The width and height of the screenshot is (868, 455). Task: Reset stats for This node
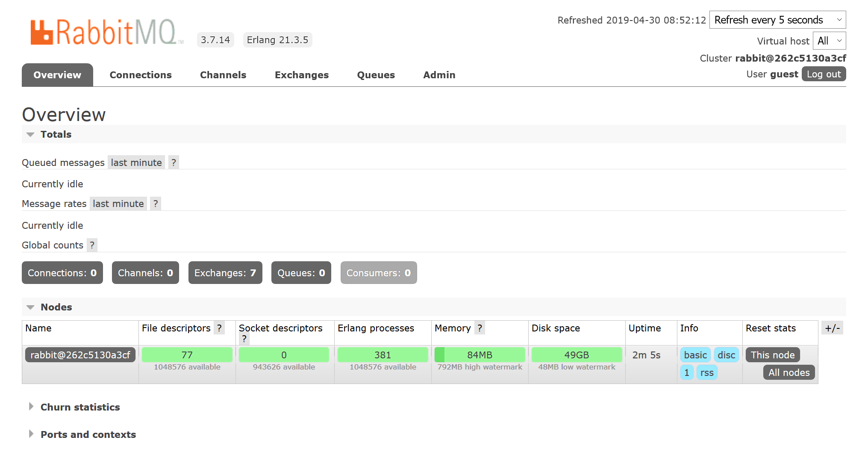[773, 355]
